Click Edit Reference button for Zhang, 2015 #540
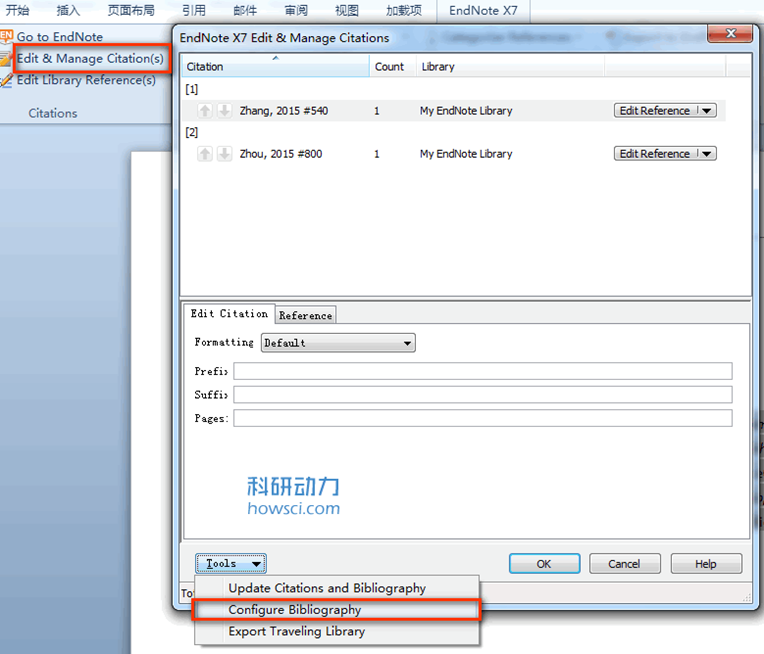The width and height of the screenshot is (764, 654). point(655,111)
